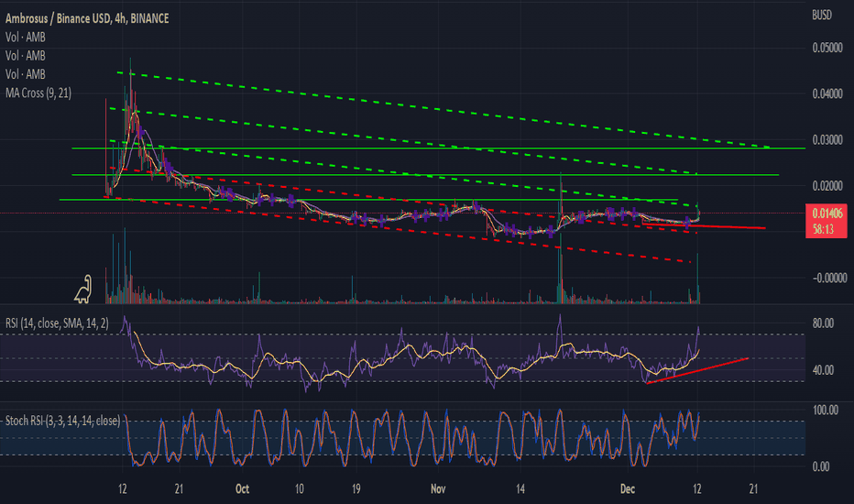The height and width of the screenshot is (504, 854).
Task: Click the 0.04000 price axis label
Action: [827, 93]
